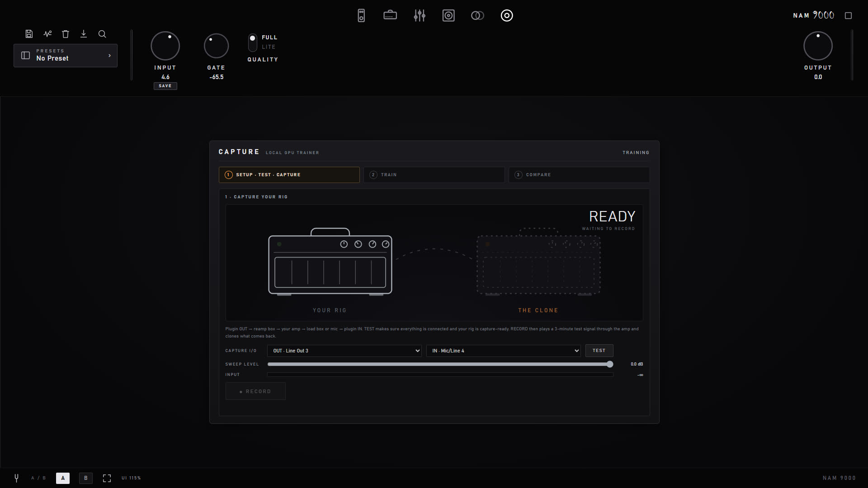Image resolution: width=868 pixels, height=488 pixels.
Task: Click the Gate value -65.5
Action: click(216, 77)
